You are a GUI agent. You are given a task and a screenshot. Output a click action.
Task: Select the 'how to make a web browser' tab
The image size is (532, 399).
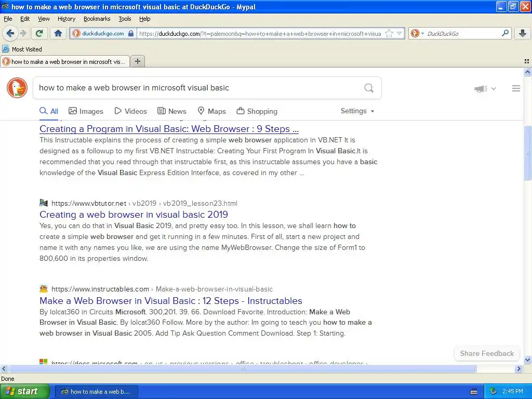[65, 61]
